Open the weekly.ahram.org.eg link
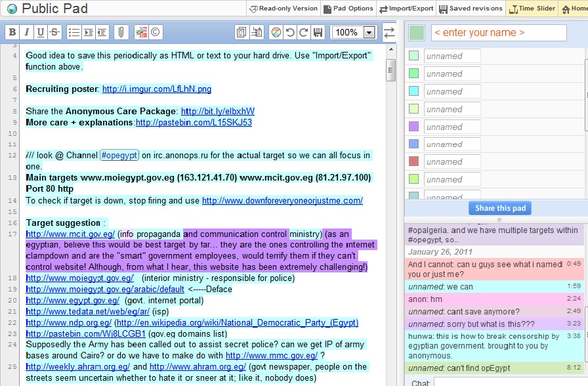Viewport: 588px width, 386px height. (x=77, y=366)
